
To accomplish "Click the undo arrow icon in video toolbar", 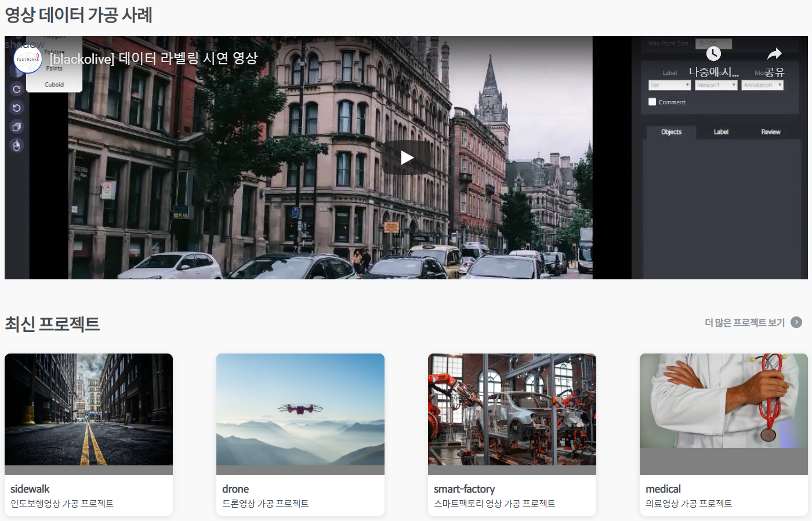I will pos(17,108).
